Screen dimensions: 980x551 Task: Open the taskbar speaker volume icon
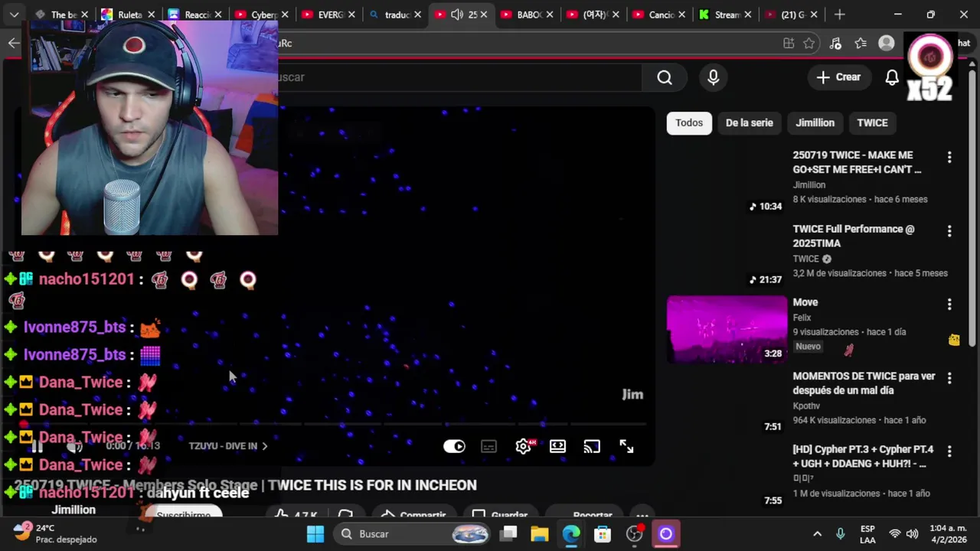912,534
